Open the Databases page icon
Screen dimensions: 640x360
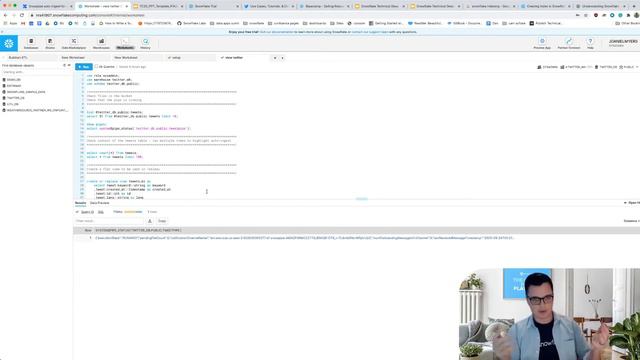31,43
